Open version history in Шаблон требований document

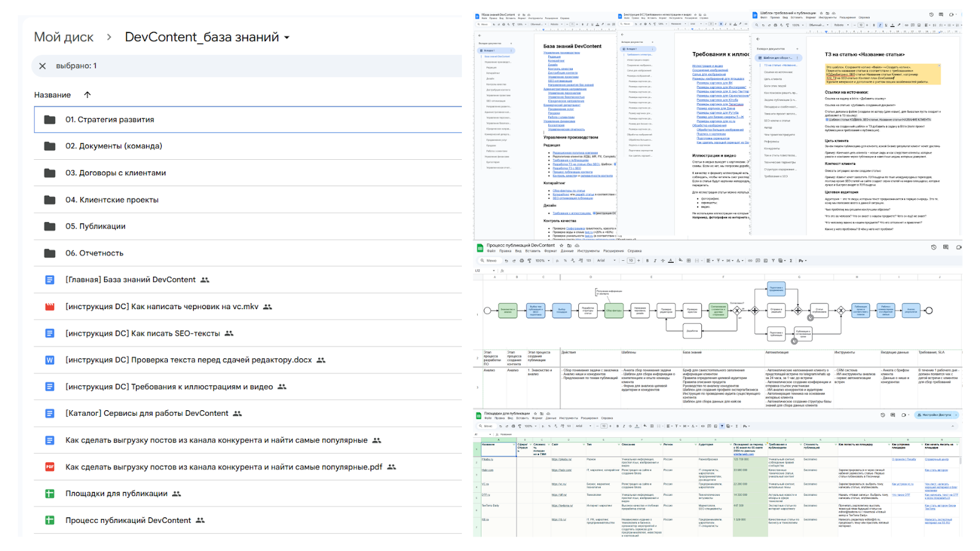tap(931, 15)
